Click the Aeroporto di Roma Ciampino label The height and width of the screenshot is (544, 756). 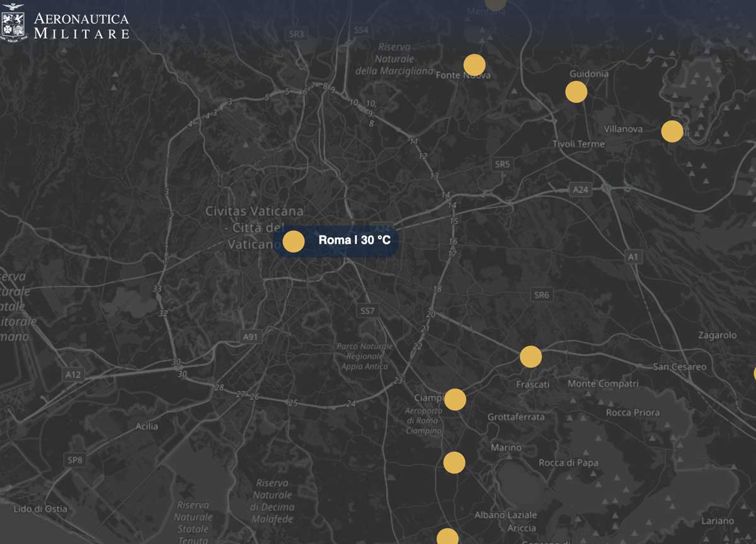(423, 421)
